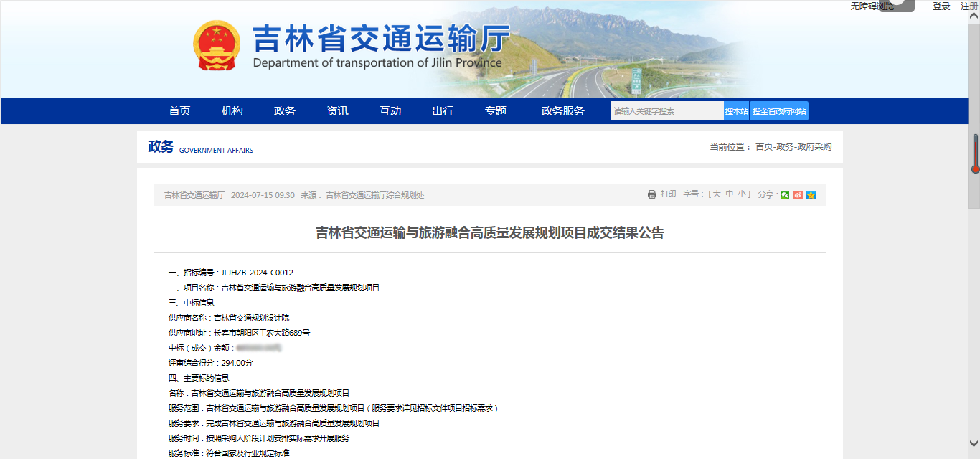This screenshot has width=980, height=459.
Task: Open the 登录 login link
Action: (941, 6)
